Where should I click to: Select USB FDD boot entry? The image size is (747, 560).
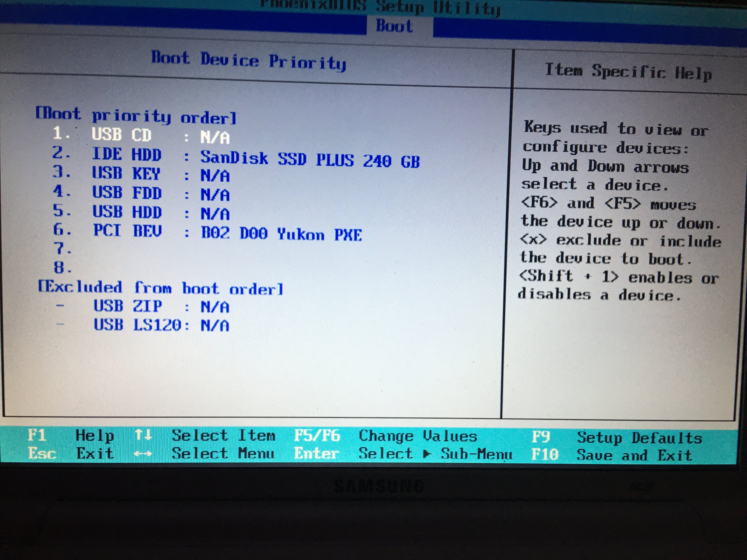(x=127, y=193)
